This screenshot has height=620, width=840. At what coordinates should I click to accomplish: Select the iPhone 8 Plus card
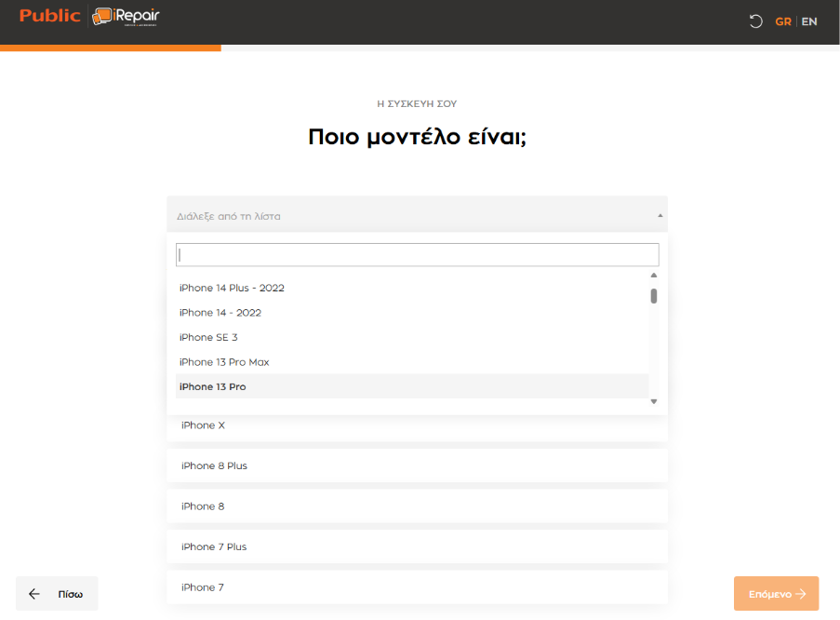(417, 465)
